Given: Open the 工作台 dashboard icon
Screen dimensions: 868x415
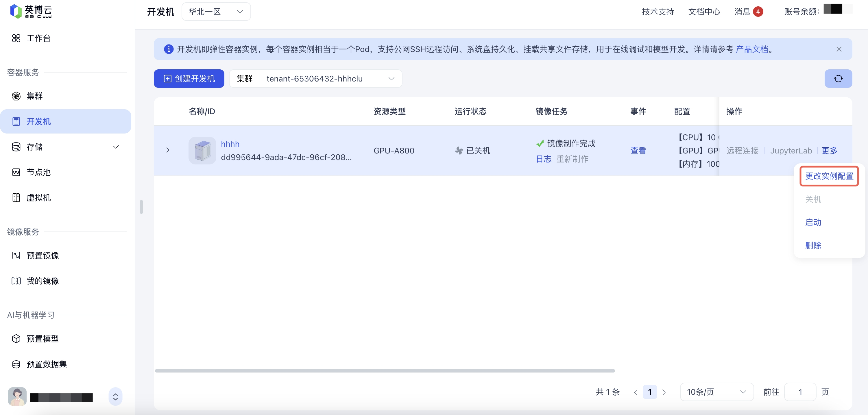Looking at the screenshot, I should click(16, 38).
